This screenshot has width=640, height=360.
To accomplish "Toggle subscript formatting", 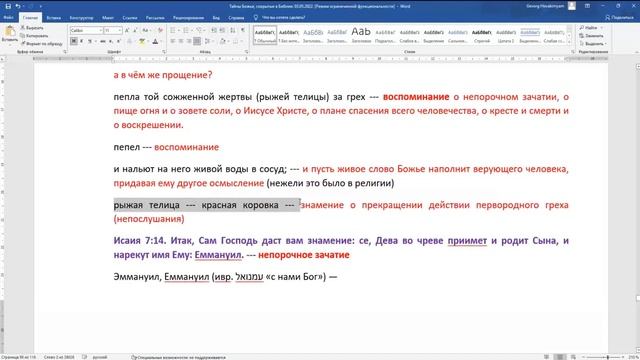I will click(x=111, y=41).
